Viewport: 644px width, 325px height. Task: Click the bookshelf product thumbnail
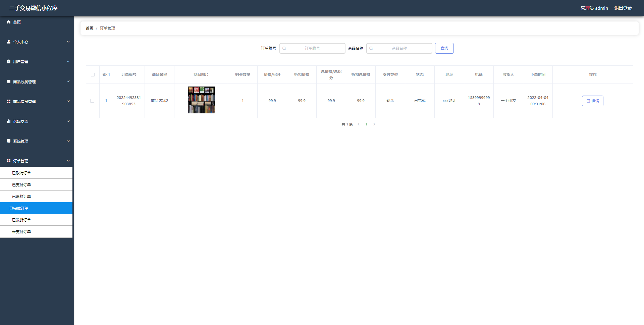coord(201,100)
